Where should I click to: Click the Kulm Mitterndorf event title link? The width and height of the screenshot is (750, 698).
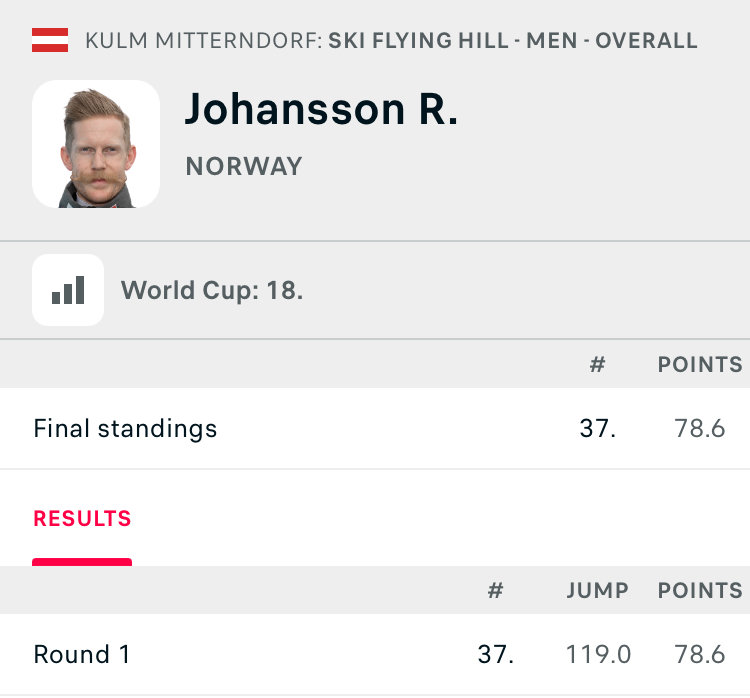391,41
